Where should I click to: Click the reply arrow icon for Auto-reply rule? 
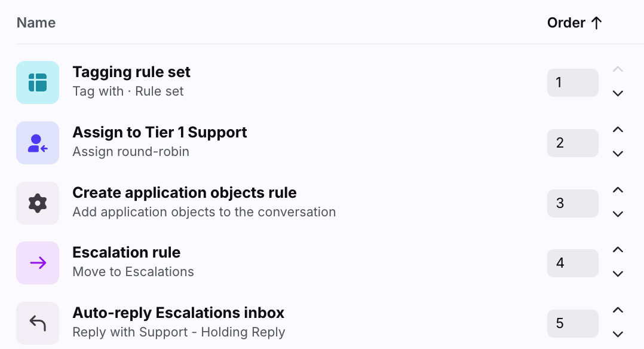[x=38, y=323]
